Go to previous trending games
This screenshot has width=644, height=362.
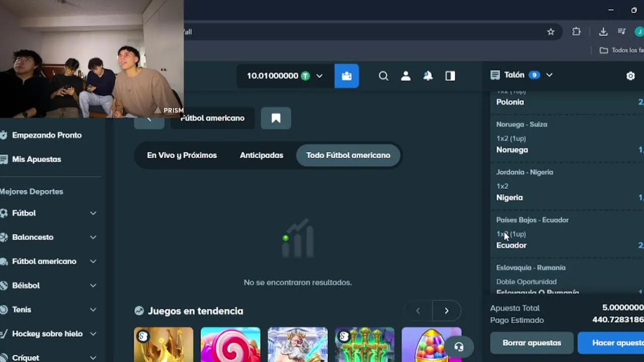point(418,311)
